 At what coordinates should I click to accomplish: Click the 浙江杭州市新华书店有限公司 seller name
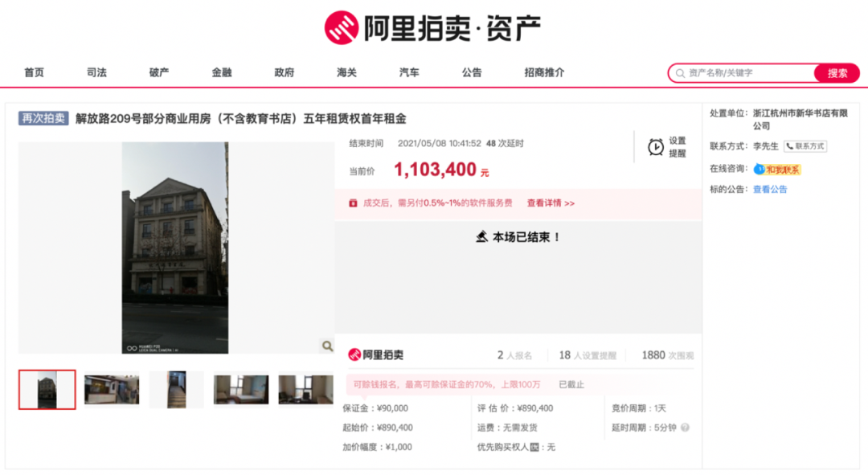click(800, 119)
